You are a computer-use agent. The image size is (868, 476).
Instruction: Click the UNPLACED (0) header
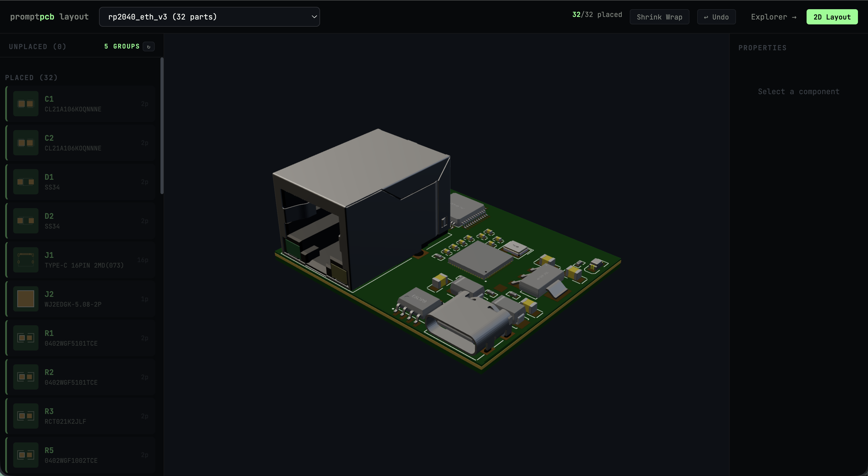(38, 47)
